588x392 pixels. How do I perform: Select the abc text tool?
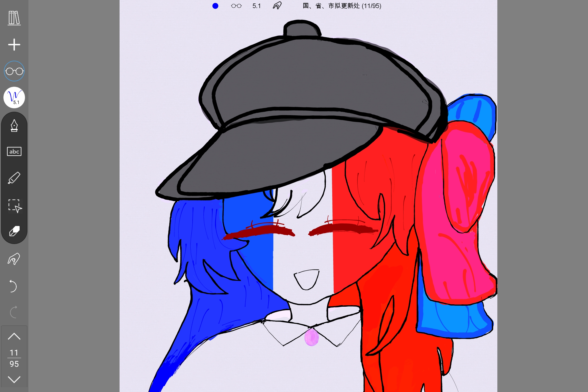tap(14, 151)
